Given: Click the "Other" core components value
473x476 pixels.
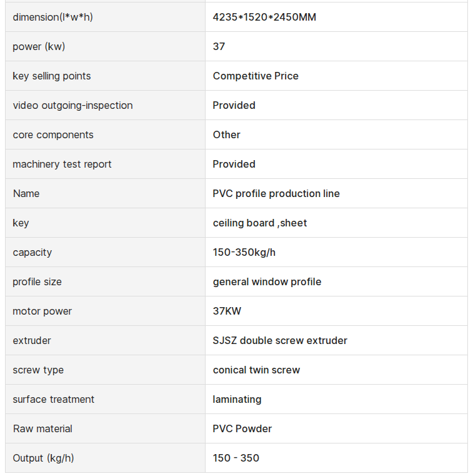Looking at the screenshot, I should (x=226, y=134).
